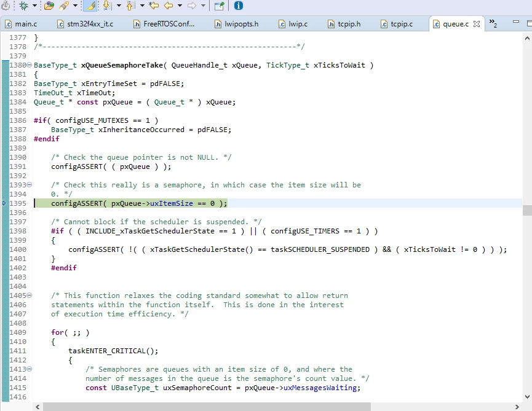Click uxMessagesWaiting field on line 1415
Image resolution: width=532 pixels, height=411 pixels.
click(320, 388)
